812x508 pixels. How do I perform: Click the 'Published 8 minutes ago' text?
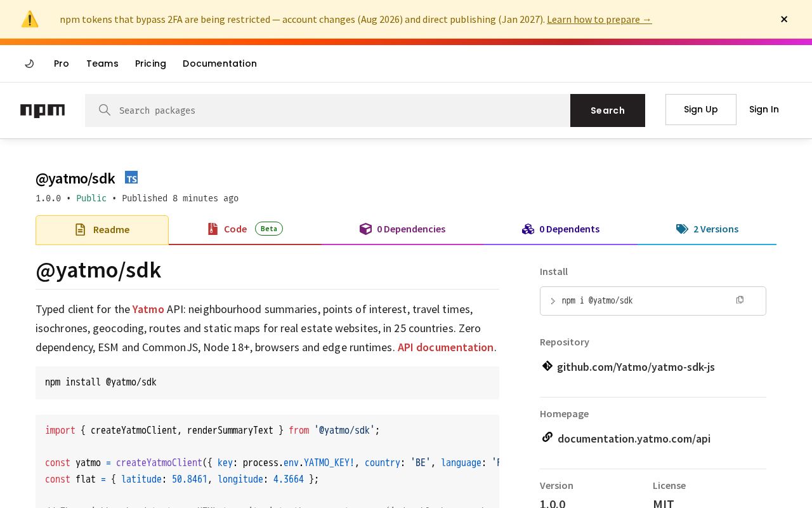point(180,198)
